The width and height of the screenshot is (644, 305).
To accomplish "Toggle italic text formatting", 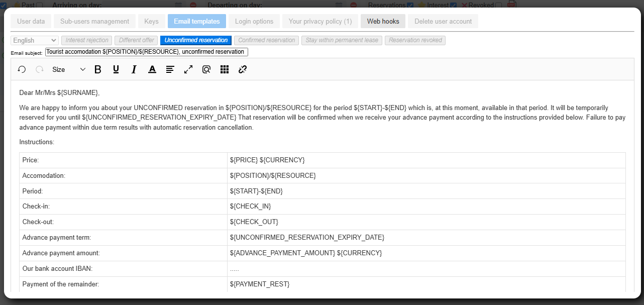I will pyautogui.click(x=134, y=69).
